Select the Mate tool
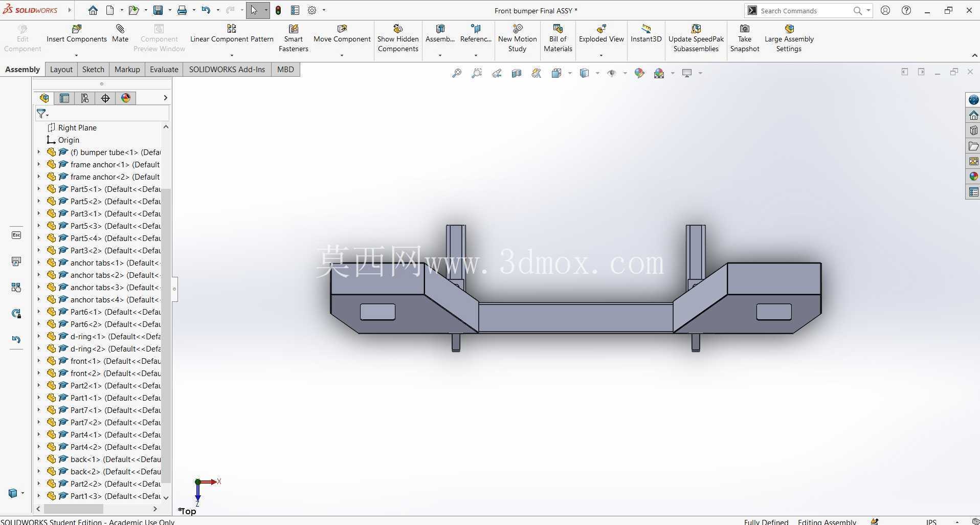 pyautogui.click(x=120, y=34)
